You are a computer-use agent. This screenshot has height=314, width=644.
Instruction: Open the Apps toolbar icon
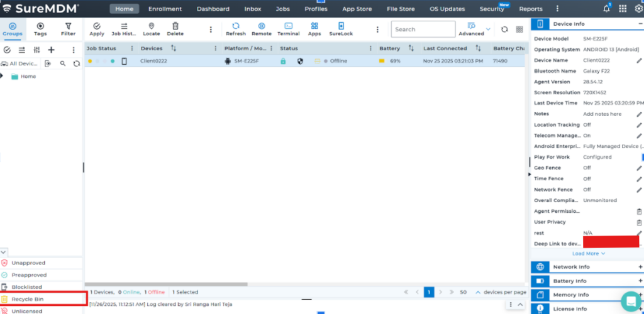(x=314, y=26)
